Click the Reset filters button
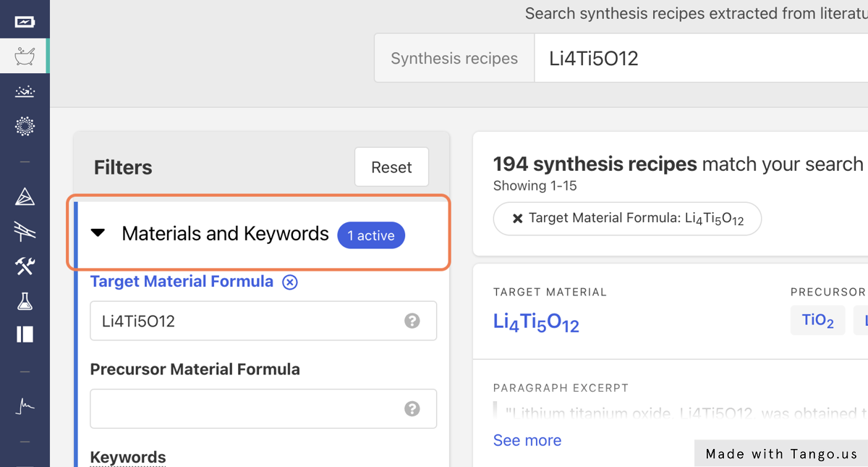The image size is (868, 467). coord(391,167)
